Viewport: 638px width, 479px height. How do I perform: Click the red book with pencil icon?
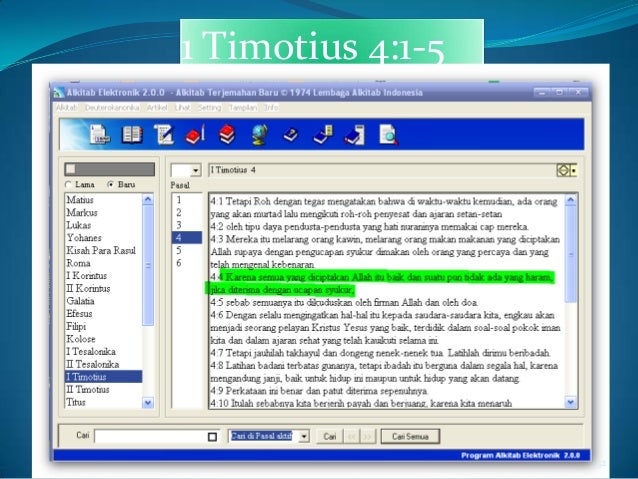195,135
